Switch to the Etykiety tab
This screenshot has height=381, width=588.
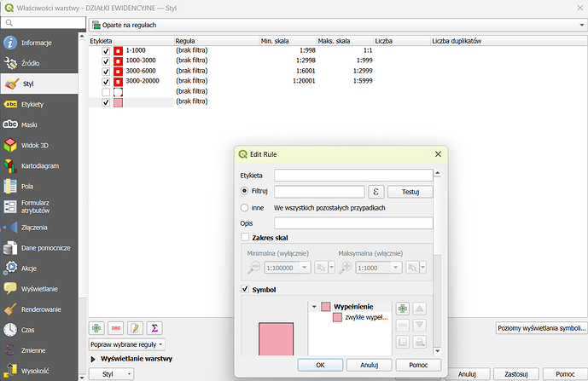pos(39,104)
